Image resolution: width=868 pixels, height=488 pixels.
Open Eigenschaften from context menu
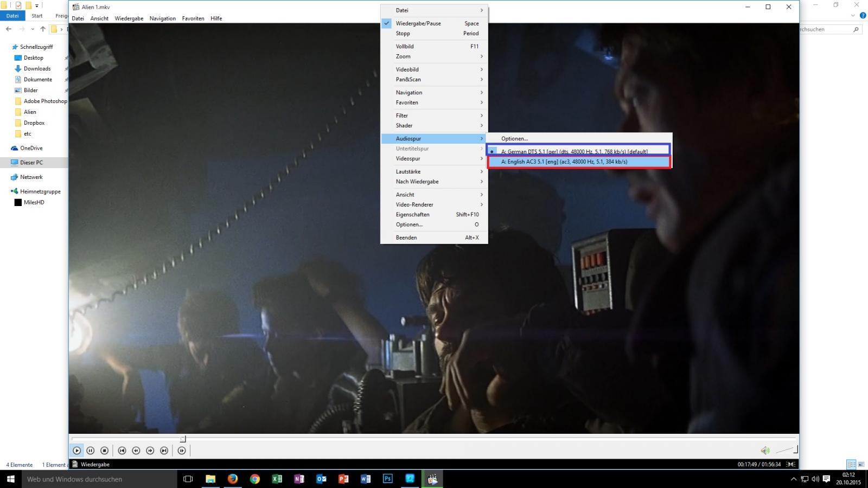[x=434, y=215]
